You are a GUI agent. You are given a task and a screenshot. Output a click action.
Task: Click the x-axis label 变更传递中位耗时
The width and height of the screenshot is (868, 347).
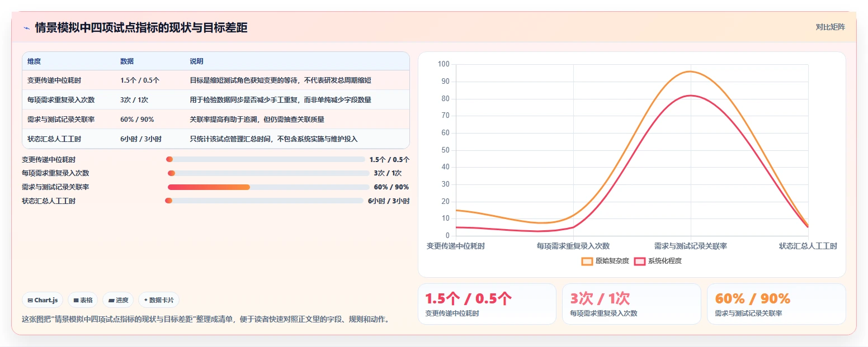(x=456, y=246)
